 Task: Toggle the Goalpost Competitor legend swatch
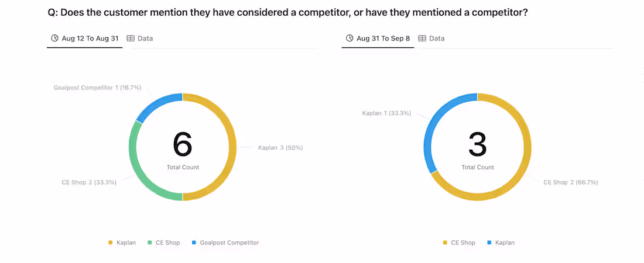point(193,243)
